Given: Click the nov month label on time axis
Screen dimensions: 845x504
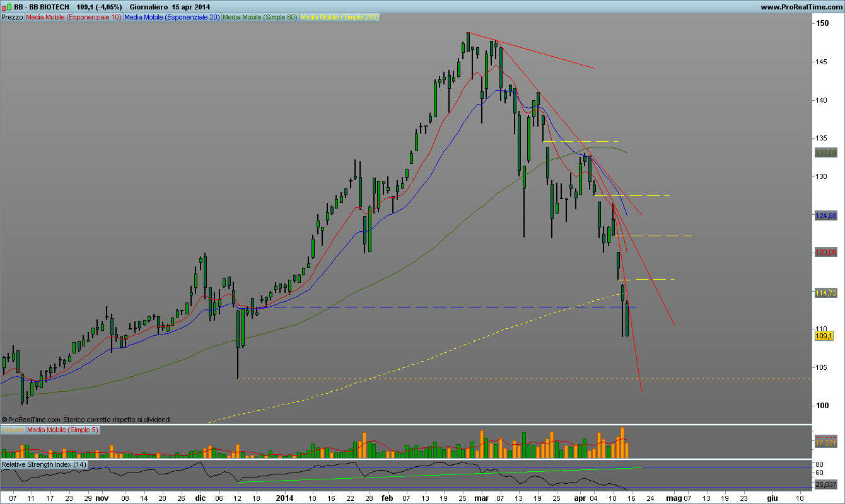Looking at the screenshot, I should (102, 498).
